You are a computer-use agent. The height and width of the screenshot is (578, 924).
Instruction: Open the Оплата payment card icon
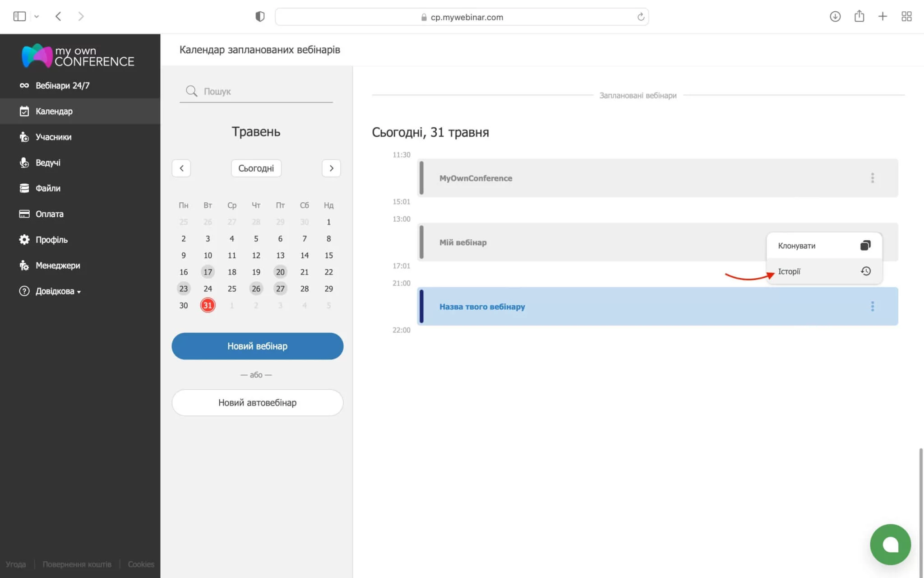(x=24, y=214)
